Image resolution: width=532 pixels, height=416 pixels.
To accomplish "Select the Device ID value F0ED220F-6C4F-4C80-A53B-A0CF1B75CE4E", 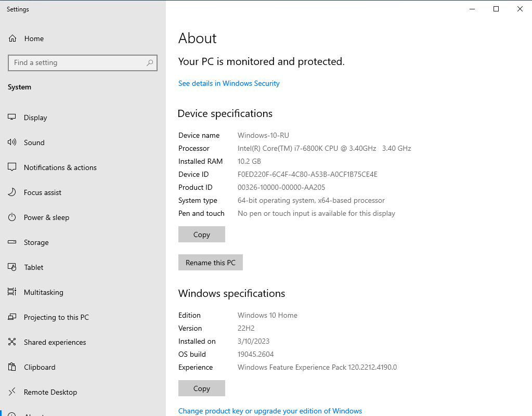I will (x=307, y=174).
